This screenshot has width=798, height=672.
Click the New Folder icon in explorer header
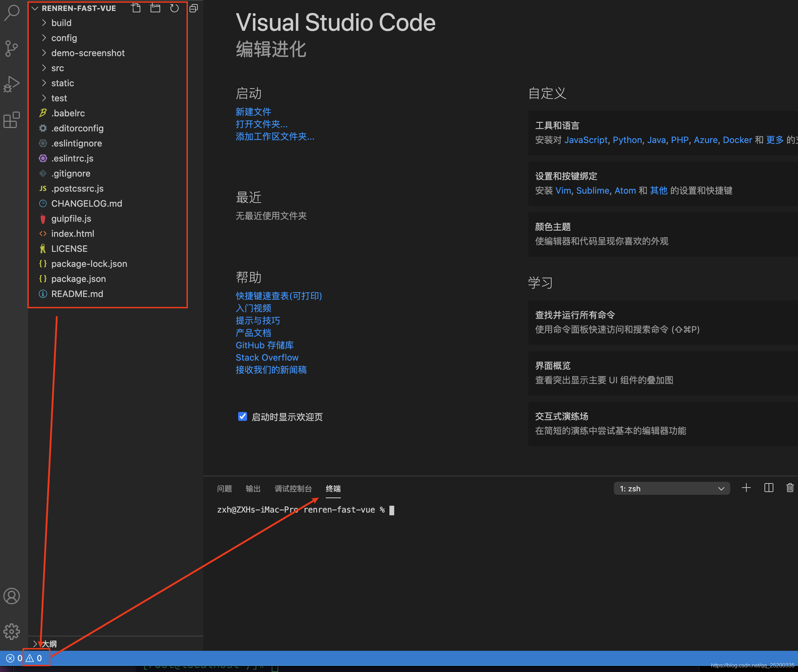[155, 8]
